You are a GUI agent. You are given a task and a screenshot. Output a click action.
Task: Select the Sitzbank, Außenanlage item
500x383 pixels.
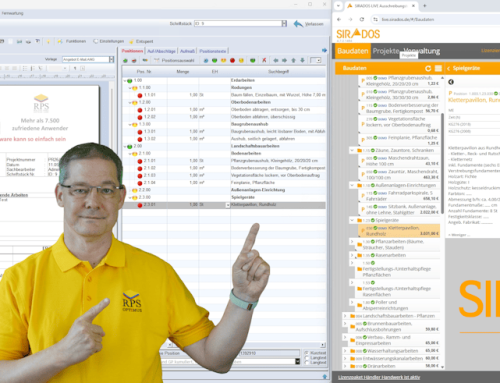tap(399, 209)
